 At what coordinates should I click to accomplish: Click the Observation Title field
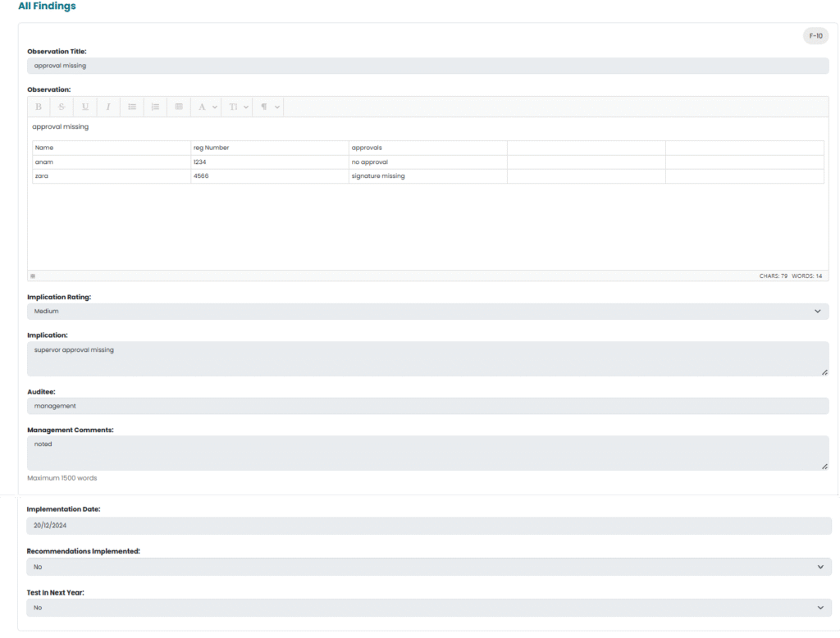(427, 66)
